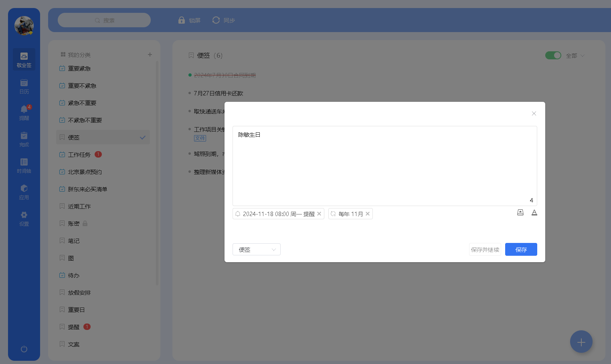Image resolution: width=611 pixels, height=364 pixels.
Task: Click the 陈敏生日 note text area
Action: pos(385,166)
